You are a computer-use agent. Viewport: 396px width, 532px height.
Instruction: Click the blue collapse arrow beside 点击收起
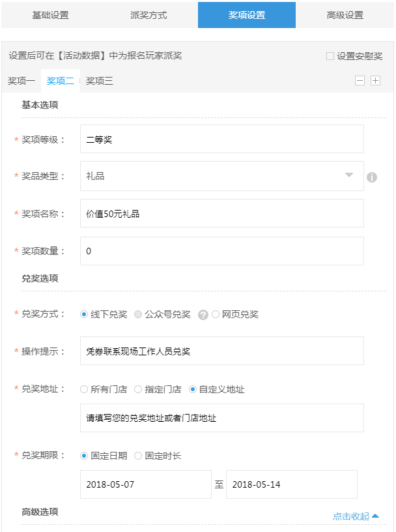(x=375, y=516)
